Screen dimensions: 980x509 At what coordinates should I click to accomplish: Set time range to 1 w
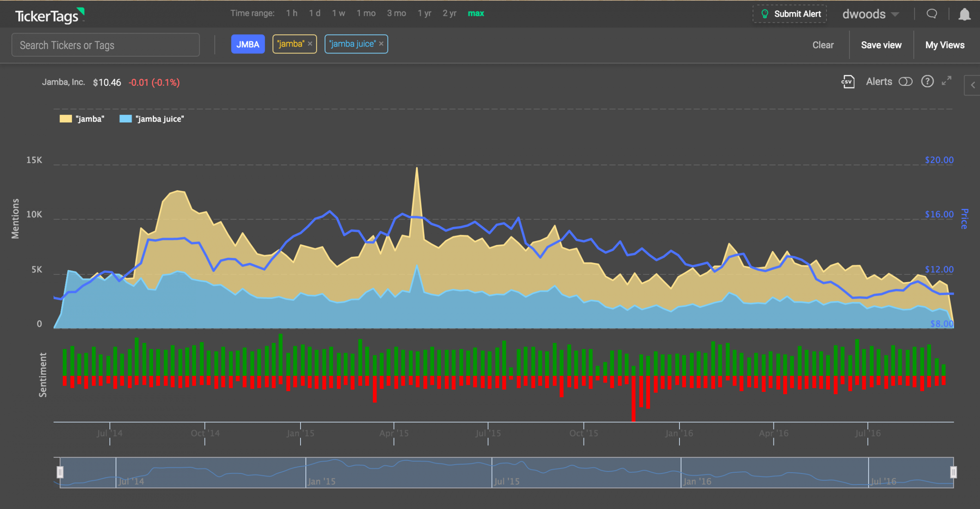[339, 13]
